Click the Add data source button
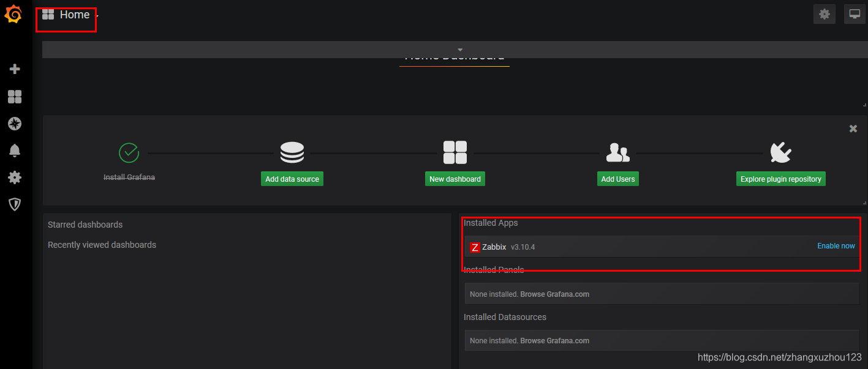The width and height of the screenshot is (868, 369). coord(292,179)
